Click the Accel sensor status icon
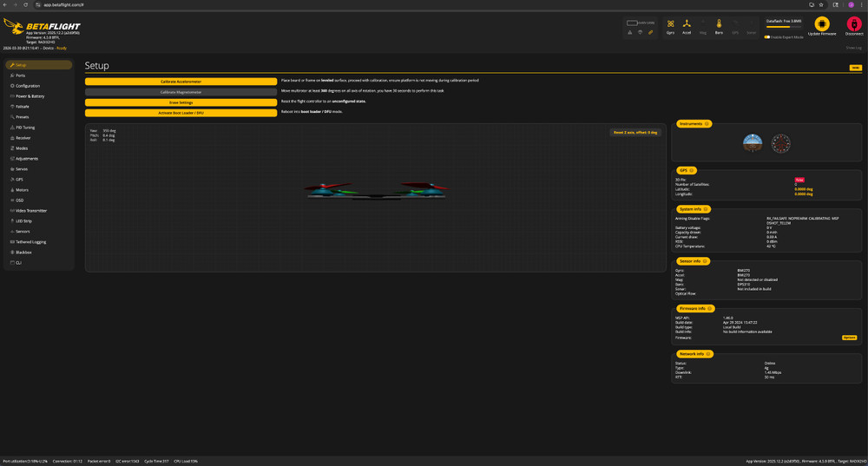Viewport: 868px width, 466px height. point(687,24)
